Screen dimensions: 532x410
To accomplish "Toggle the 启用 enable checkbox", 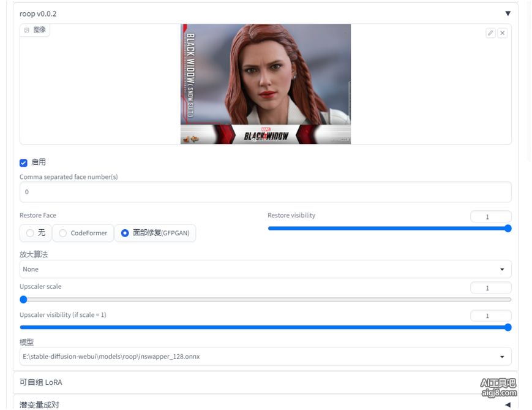I will point(23,162).
